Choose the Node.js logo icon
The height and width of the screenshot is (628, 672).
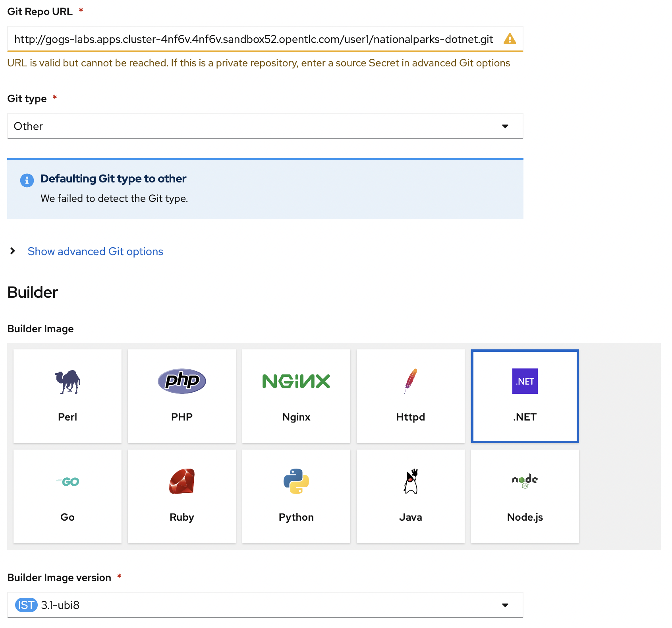click(x=525, y=481)
